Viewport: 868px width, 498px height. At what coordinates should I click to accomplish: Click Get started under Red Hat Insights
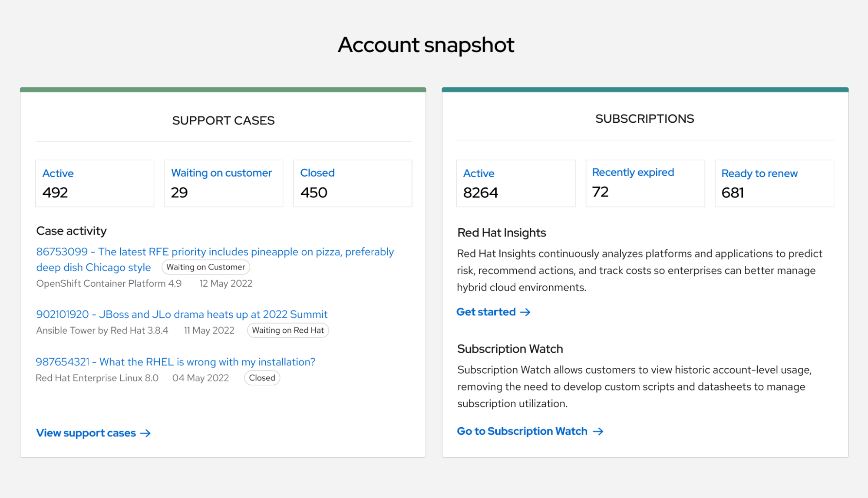click(486, 312)
